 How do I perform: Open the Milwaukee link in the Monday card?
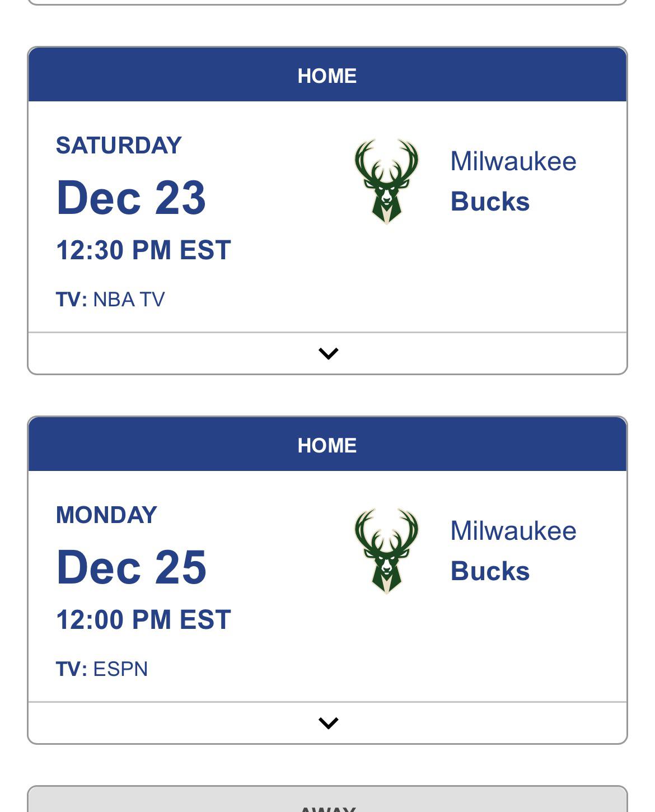[x=513, y=531]
